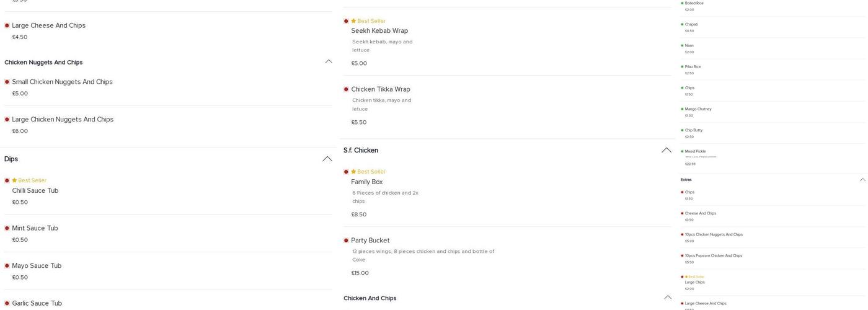This screenshot has width=868, height=310.
Task: Click the Best Seller star beside Chilli Sauce Tub
Action: 14,180
